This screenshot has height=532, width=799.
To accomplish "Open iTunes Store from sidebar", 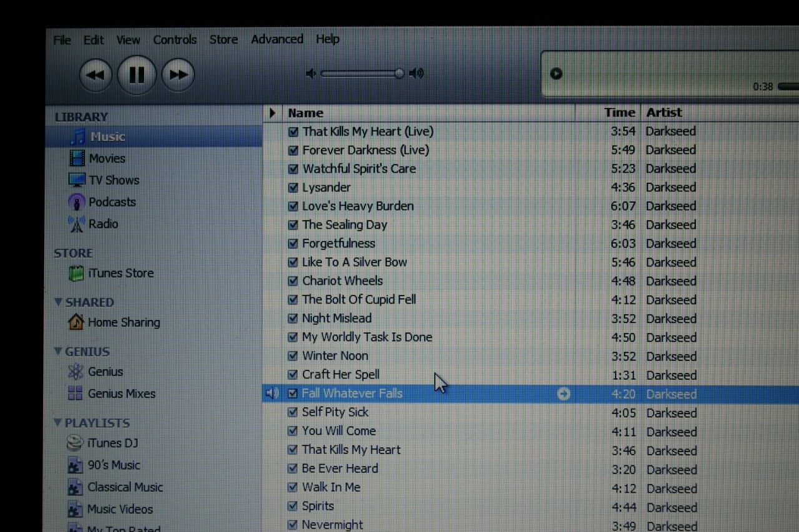I will pyautogui.click(x=110, y=273).
